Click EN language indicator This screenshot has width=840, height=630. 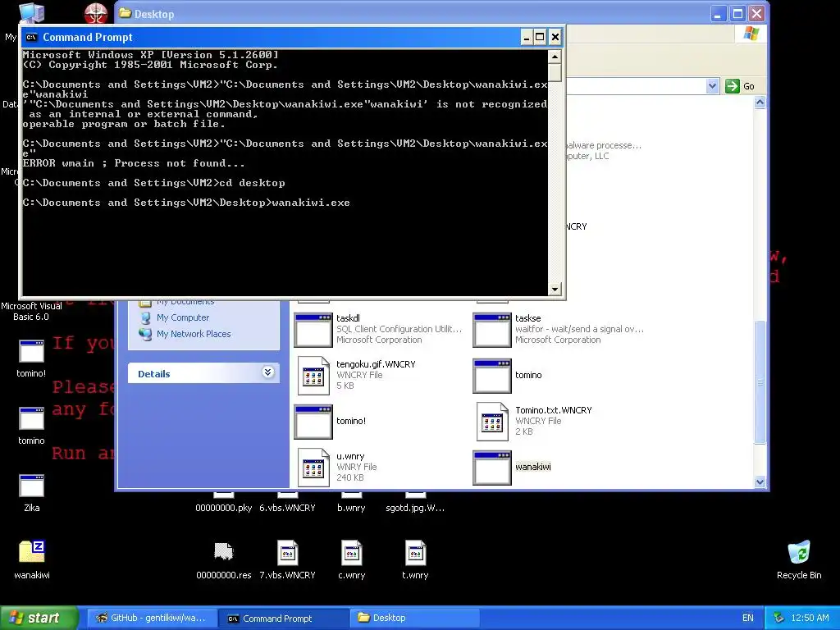tap(748, 618)
